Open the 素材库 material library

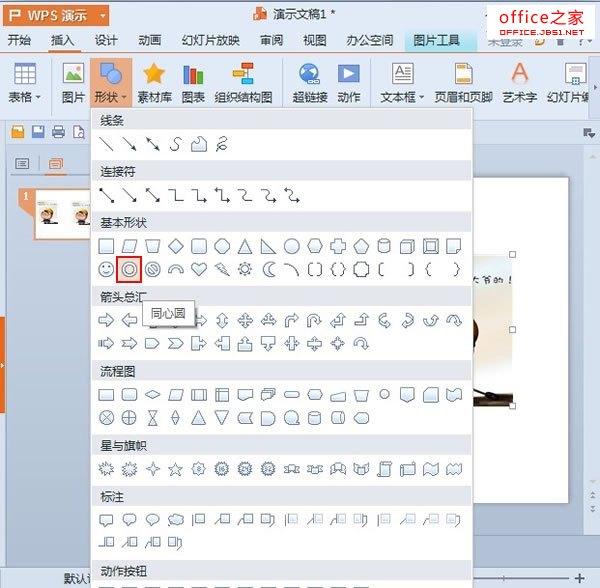click(154, 83)
